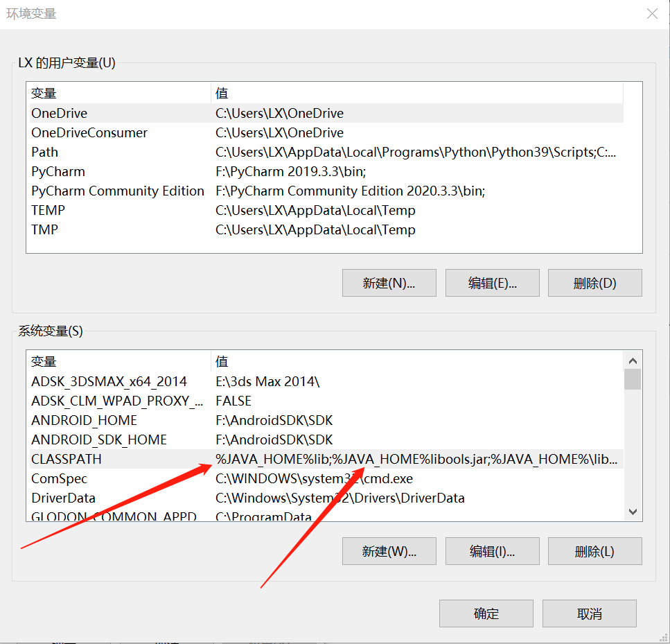This screenshot has height=644, width=670.
Task: Select the ComSpec system variable
Action: (x=326, y=478)
